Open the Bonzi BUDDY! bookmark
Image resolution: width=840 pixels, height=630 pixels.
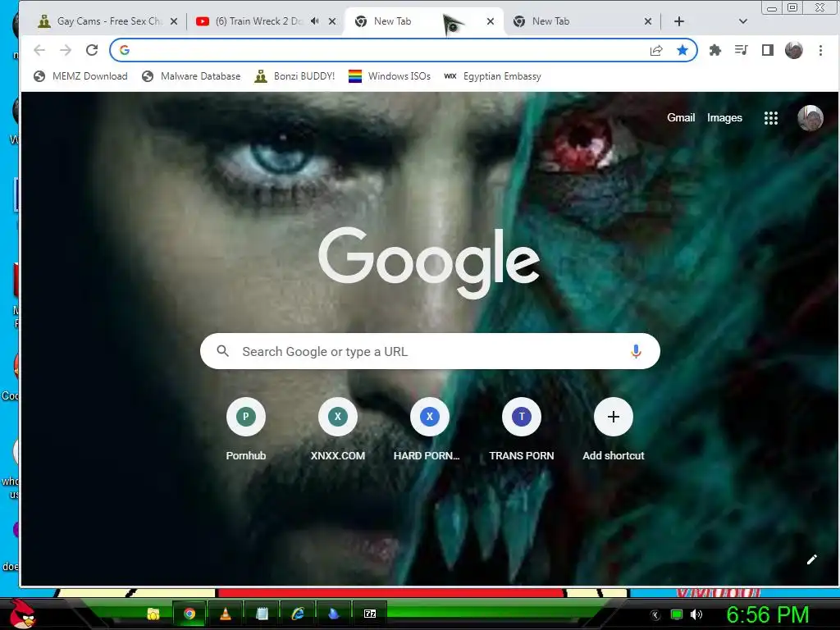click(294, 76)
